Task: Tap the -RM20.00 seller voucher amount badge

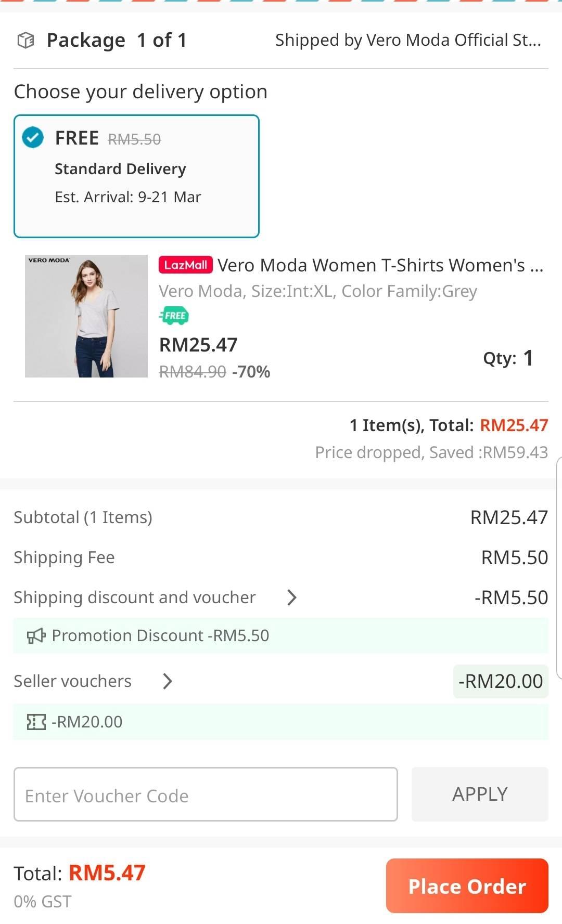Action: 501,681
